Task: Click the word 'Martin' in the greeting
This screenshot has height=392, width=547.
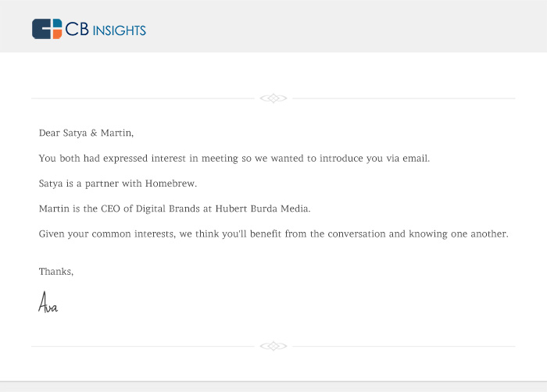Action: [x=116, y=133]
